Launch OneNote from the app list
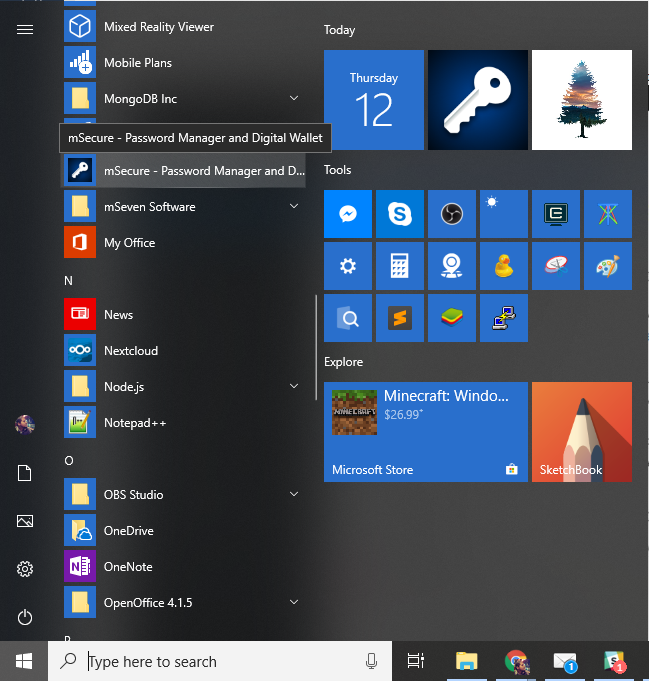The height and width of the screenshot is (681, 649). 185,566
